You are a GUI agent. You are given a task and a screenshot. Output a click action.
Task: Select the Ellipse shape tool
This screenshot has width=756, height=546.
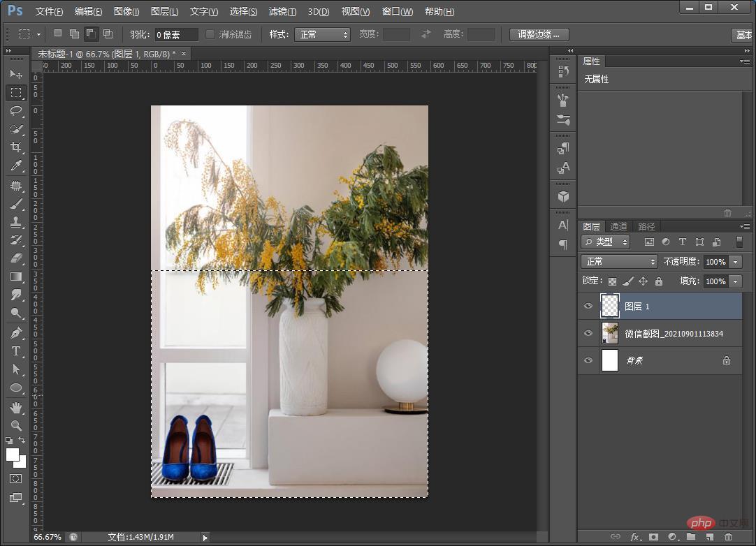point(16,388)
